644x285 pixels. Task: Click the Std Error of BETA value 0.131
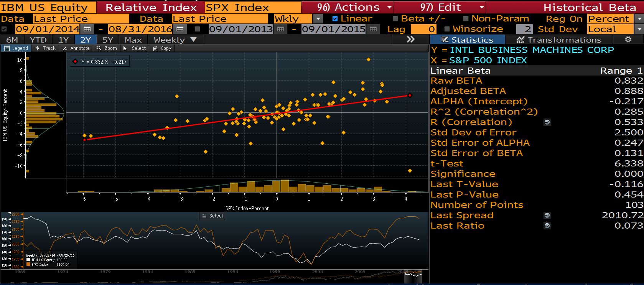[629, 153]
